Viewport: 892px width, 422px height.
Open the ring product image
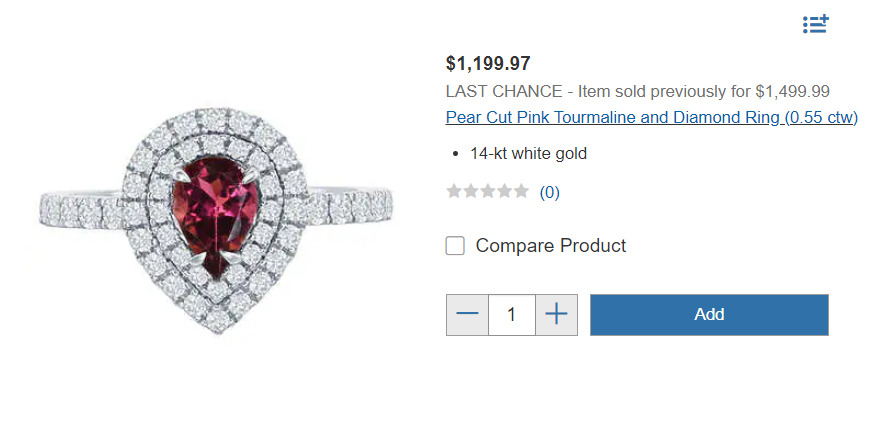tap(217, 218)
